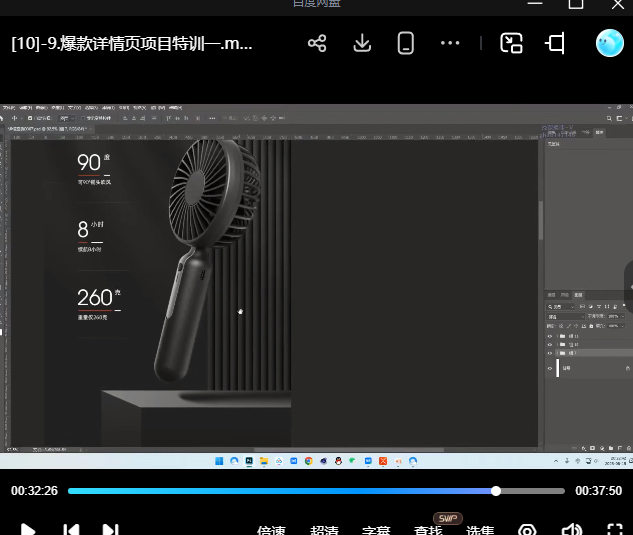The width and height of the screenshot is (633, 535).
Task: Click the video progress slider handle
Action: tap(496, 491)
